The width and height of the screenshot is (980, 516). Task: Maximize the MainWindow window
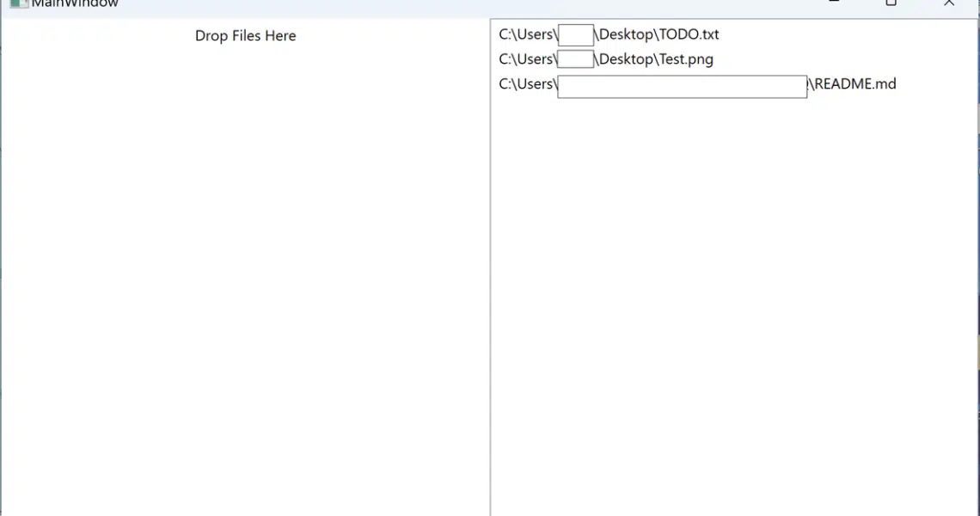pos(891,3)
